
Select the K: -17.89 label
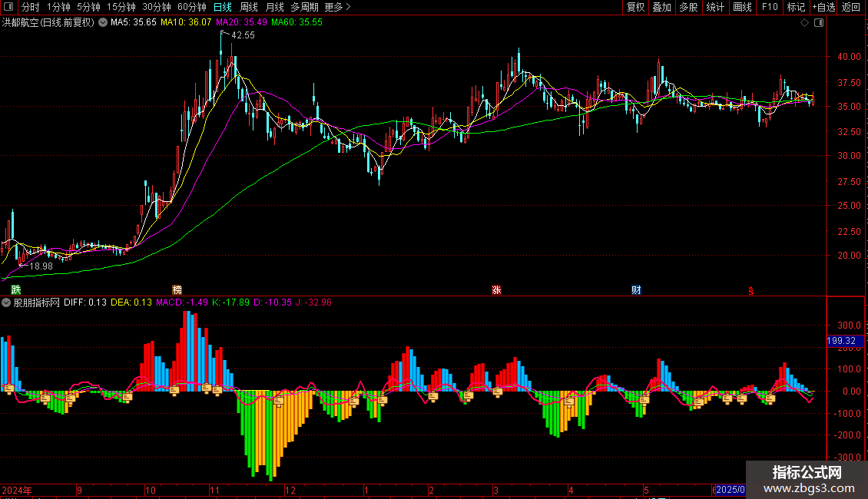231,302
